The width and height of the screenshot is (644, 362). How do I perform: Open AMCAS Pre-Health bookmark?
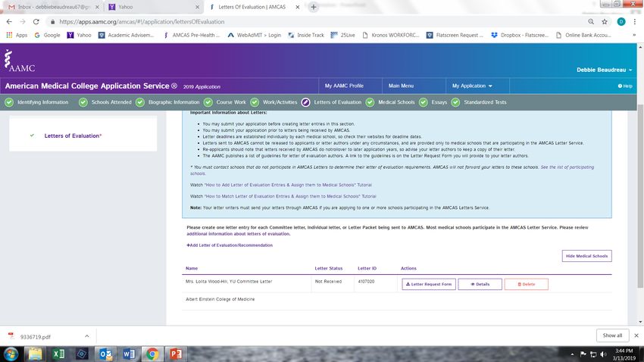coord(192,36)
